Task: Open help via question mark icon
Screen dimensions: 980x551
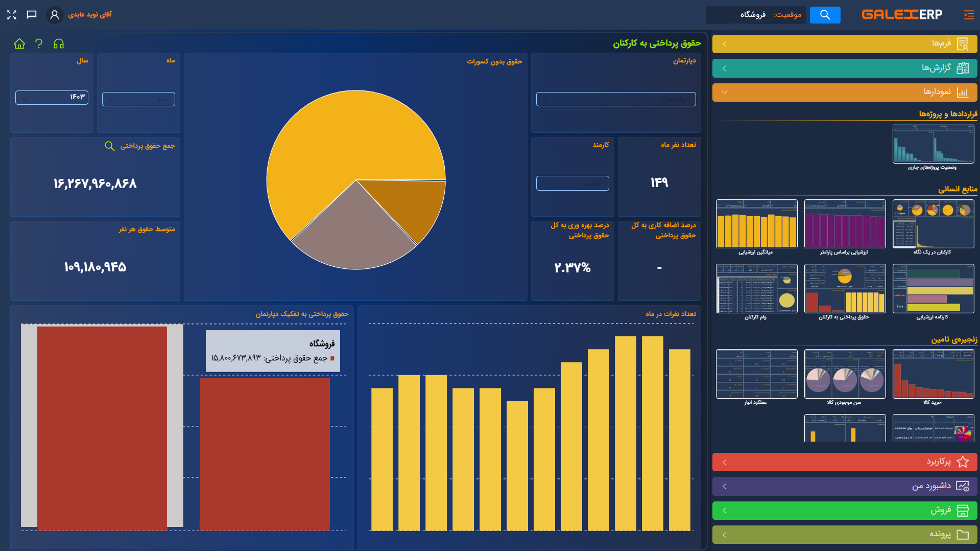Action: [39, 44]
